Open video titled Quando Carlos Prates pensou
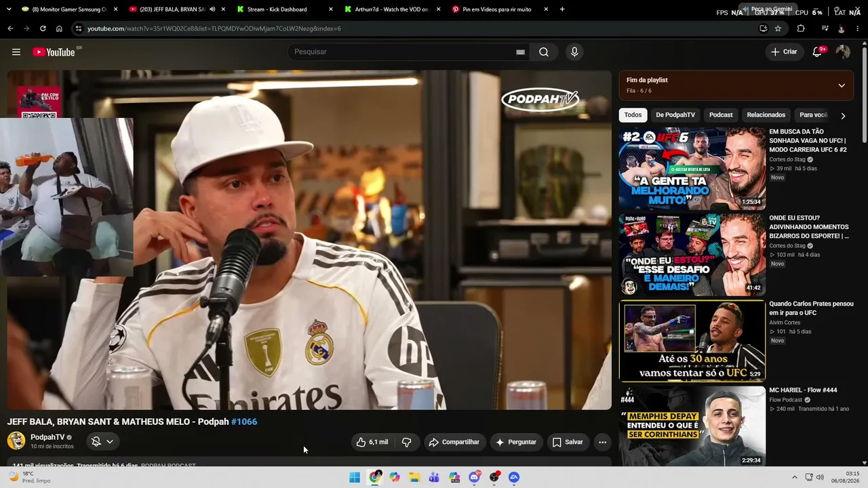868x488 pixels. click(811, 308)
